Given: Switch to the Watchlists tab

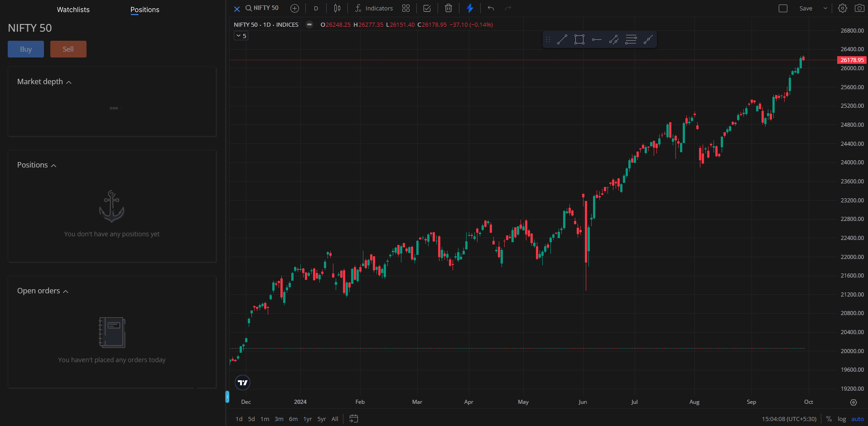Looking at the screenshot, I should [x=73, y=10].
